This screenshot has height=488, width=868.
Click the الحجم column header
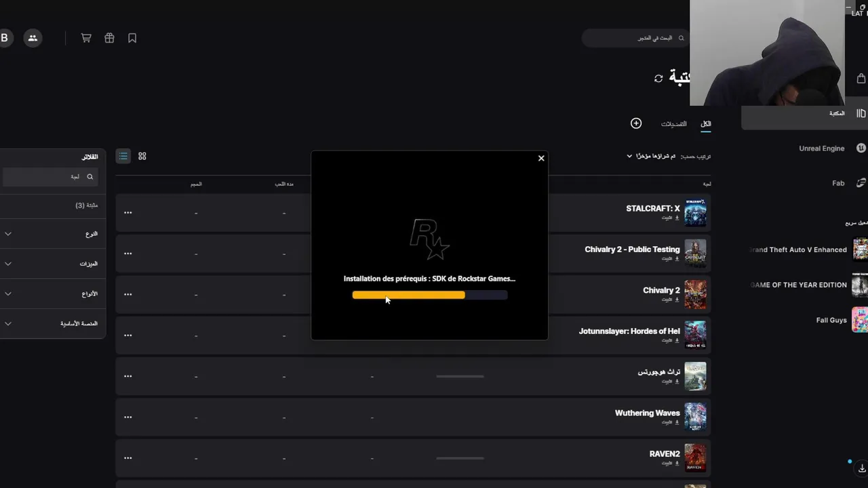click(x=196, y=184)
